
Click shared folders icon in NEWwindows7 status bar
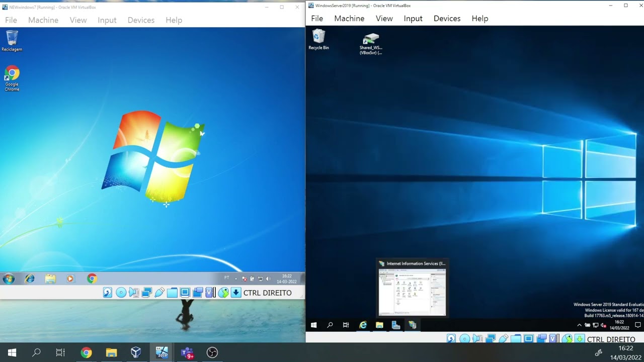pyautogui.click(x=172, y=293)
